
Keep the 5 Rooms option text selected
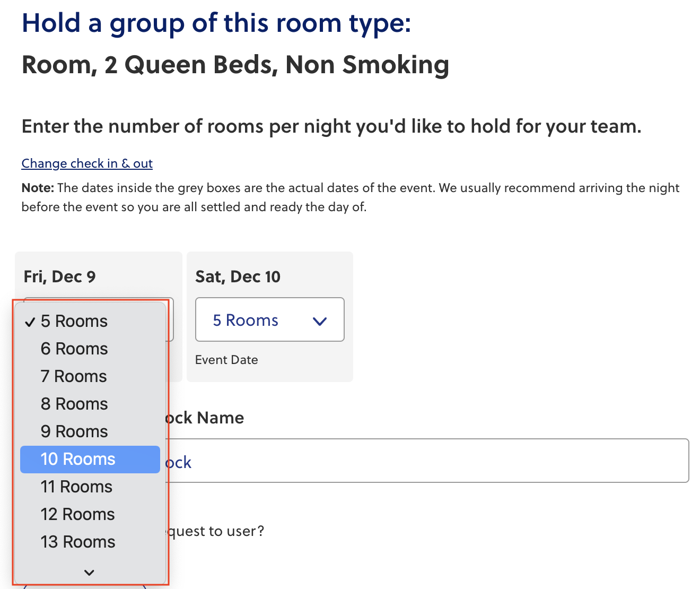tap(74, 322)
